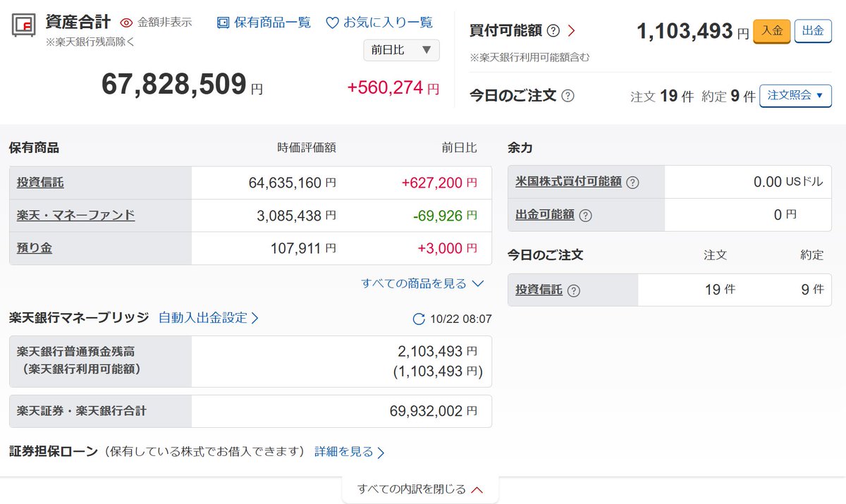Viewport: 846px width, 504px height.
Task: Open 詳細を見る for 証券担保ローン
Action: [x=350, y=452]
